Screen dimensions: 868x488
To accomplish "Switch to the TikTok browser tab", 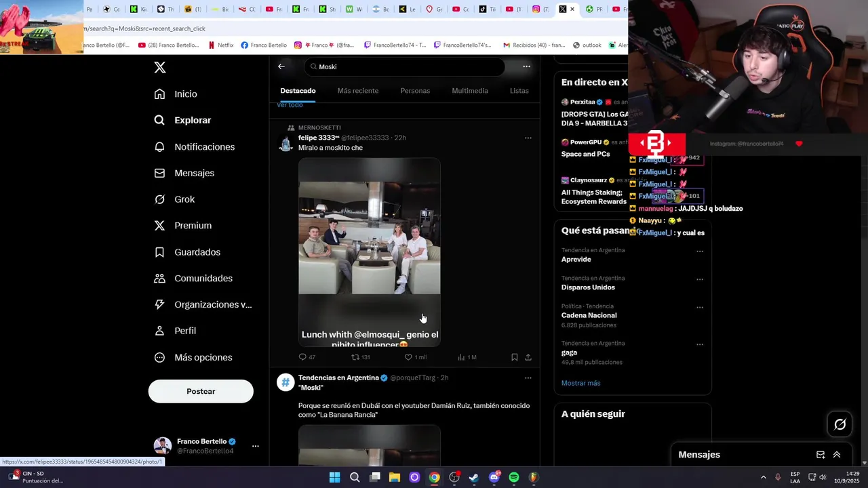I will (x=487, y=9).
